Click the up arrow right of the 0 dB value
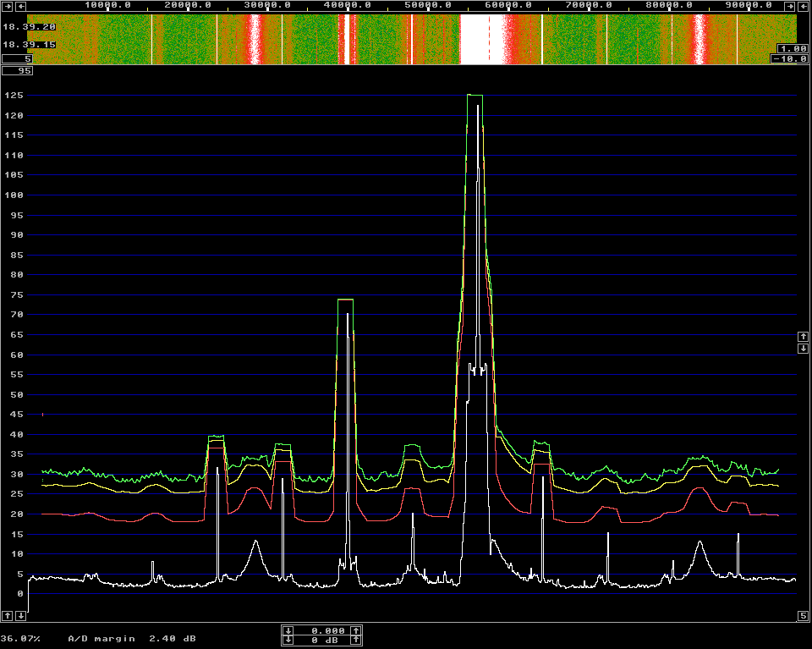812x649 pixels. click(x=356, y=641)
